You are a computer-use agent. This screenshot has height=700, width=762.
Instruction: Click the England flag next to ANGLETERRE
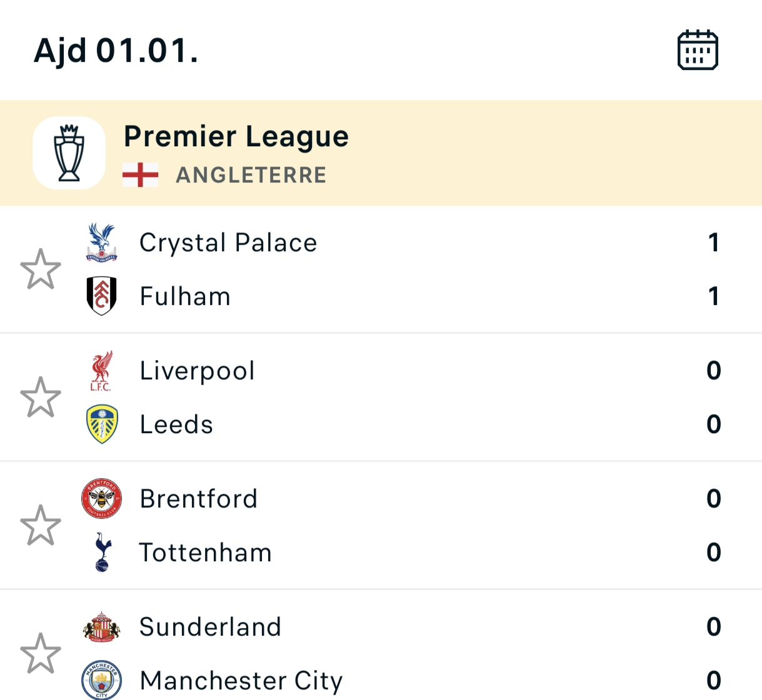(x=140, y=175)
